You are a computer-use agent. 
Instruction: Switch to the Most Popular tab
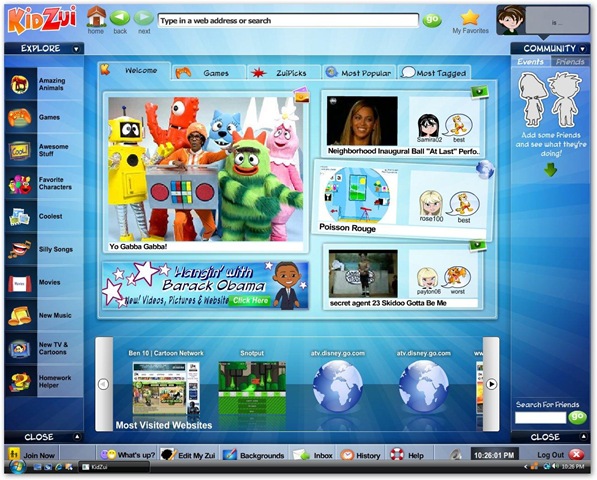click(359, 73)
